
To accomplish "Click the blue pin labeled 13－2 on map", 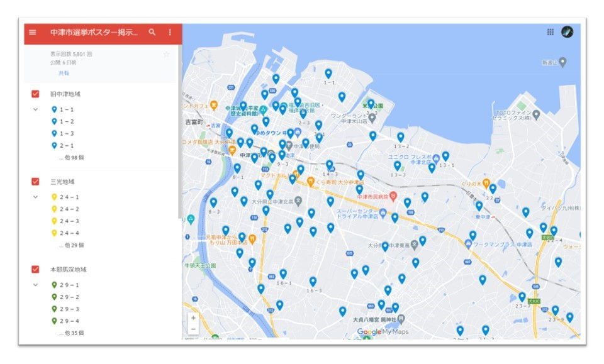I will 401,138.
